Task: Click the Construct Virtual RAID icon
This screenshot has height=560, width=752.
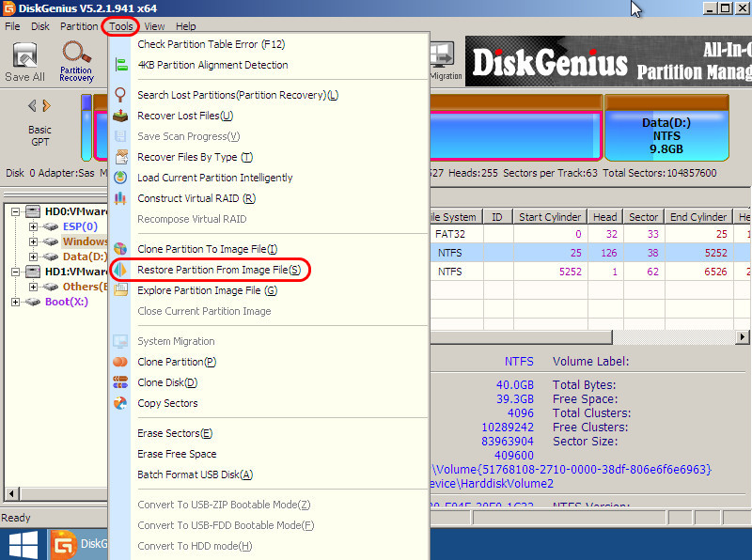Action: (x=120, y=198)
